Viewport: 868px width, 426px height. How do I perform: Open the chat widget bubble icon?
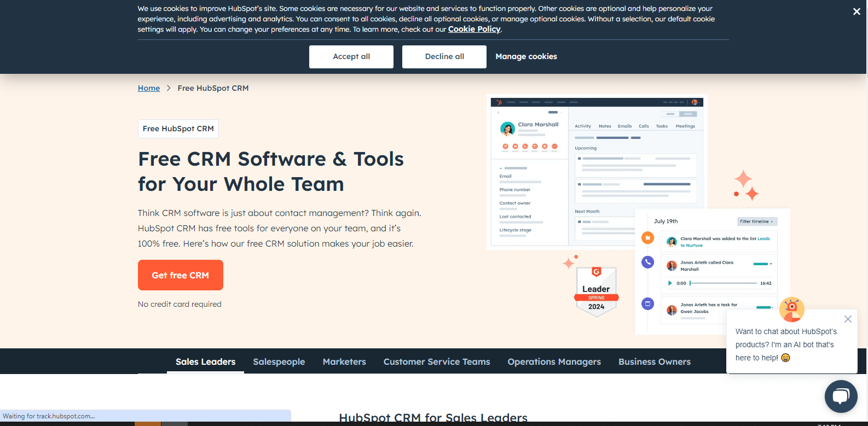(841, 396)
